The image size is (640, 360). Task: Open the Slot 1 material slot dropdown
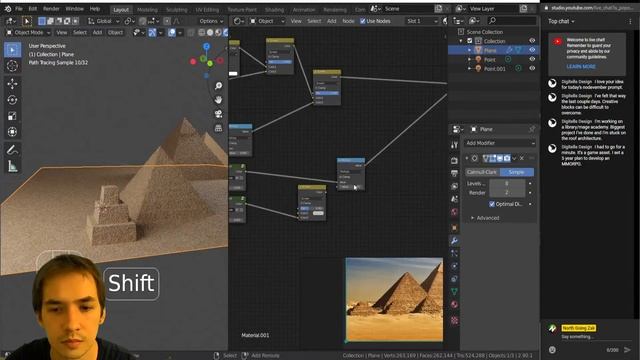pyautogui.click(x=422, y=21)
